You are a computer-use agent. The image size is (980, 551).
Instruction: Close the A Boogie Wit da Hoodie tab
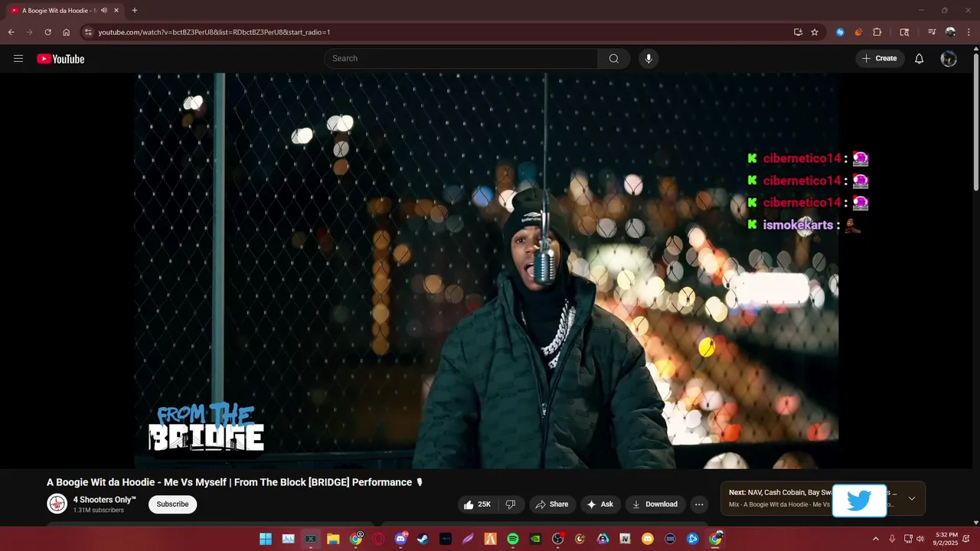[x=116, y=11]
